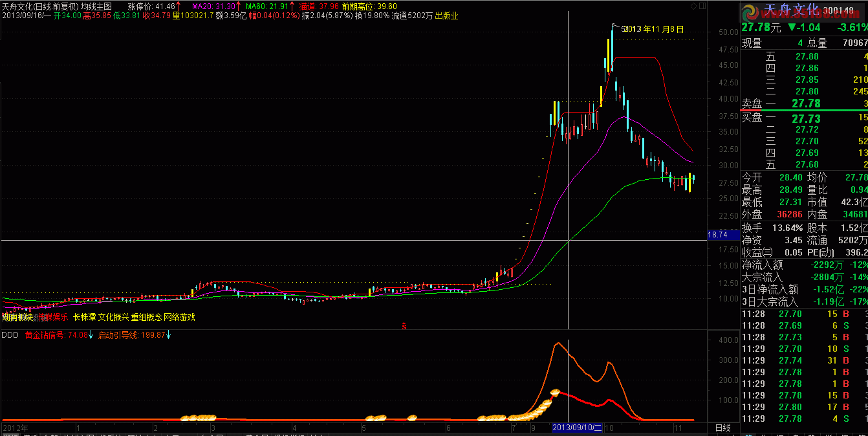Click the 猎道 37.96 indicator label
The height and width of the screenshot is (436, 868).
tap(319, 6)
